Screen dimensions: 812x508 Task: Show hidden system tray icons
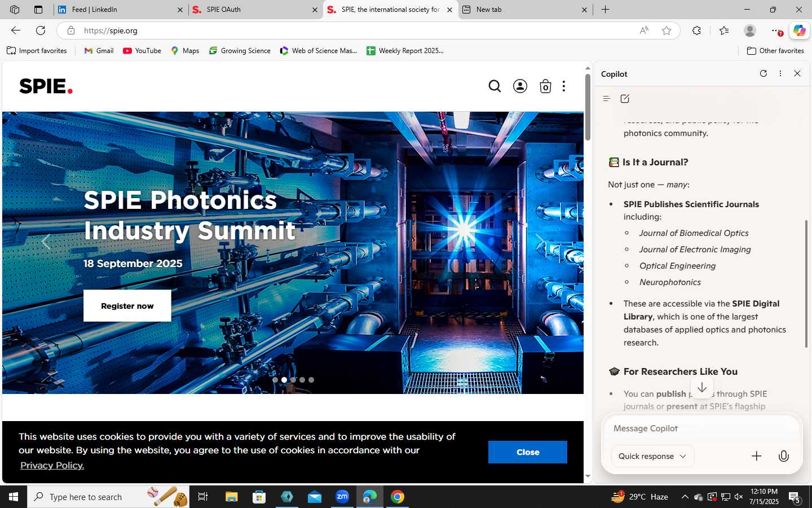tap(685, 497)
